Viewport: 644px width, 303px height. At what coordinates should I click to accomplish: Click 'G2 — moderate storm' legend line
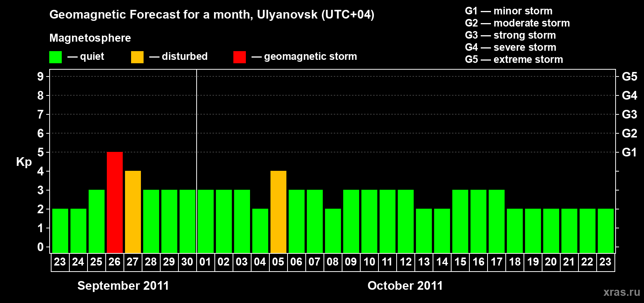pyautogui.click(x=517, y=23)
